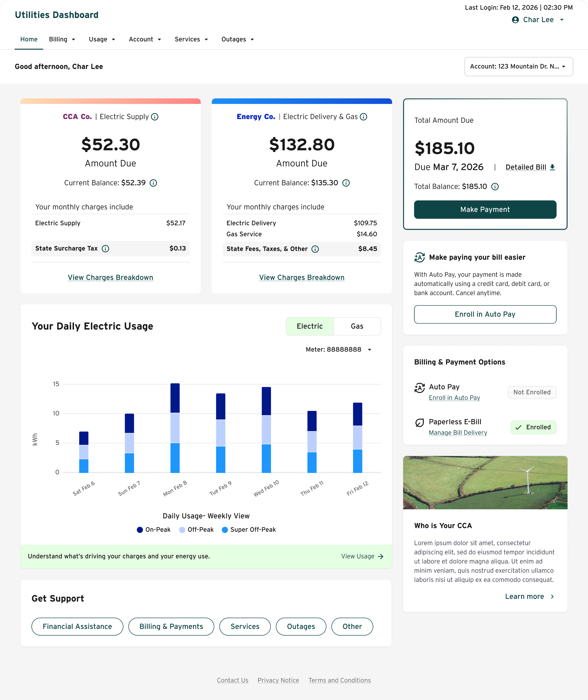The width and height of the screenshot is (588, 700).
Task: Click info icon next to State Surcharge Tax
Action: point(105,248)
